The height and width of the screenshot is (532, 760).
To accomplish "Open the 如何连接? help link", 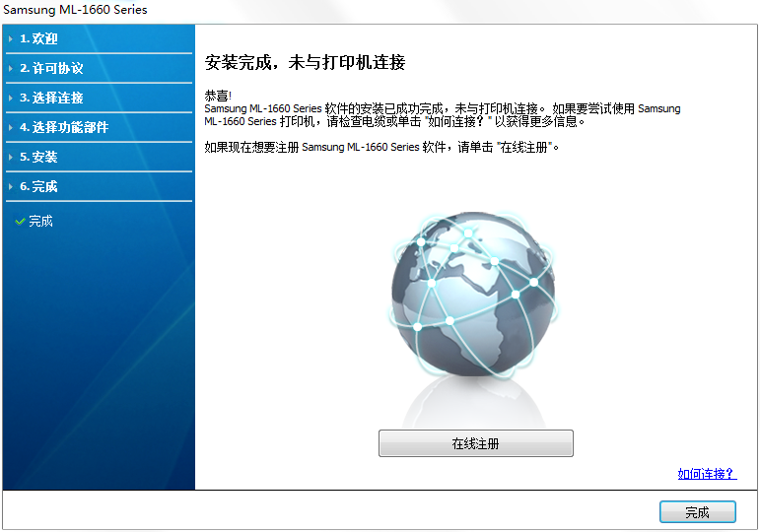I will tap(706, 474).
